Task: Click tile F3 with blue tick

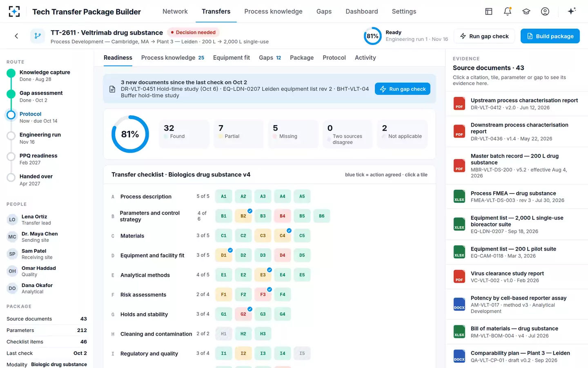Action: coord(263,294)
